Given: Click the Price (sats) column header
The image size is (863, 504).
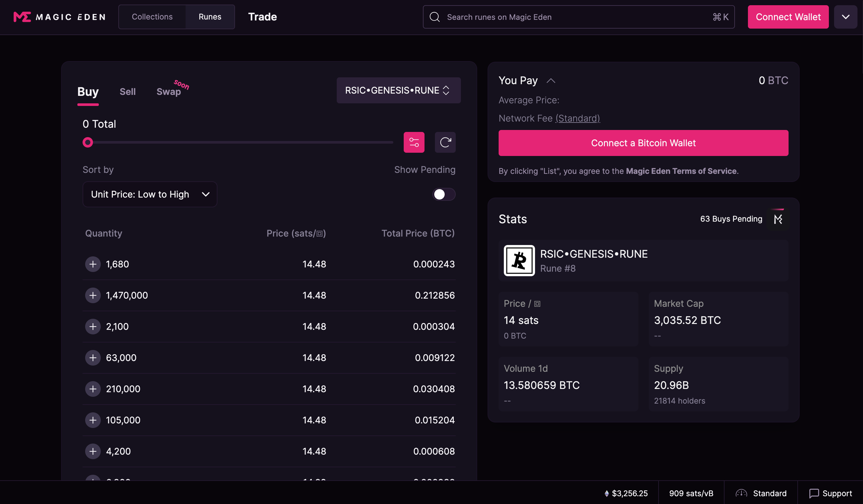Looking at the screenshot, I should click(296, 233).
